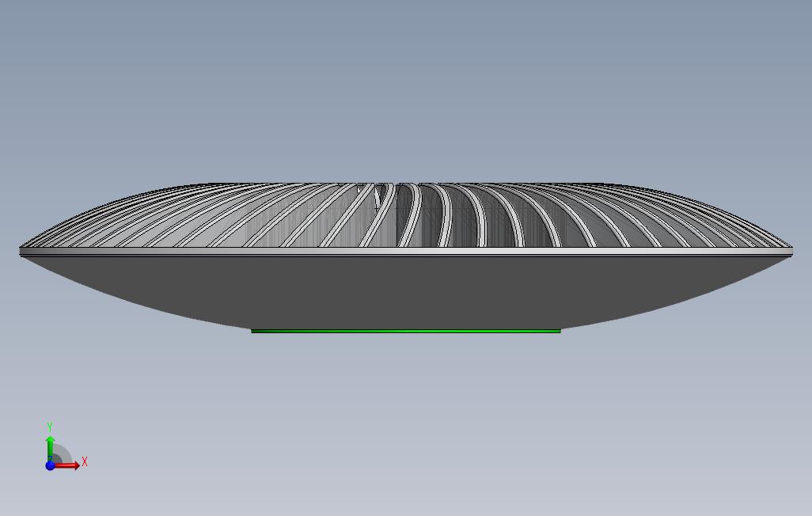The width and height of the screenshot is (812, 516).
Task: Click the red X axis arrow
Action: tap(67, 465)
